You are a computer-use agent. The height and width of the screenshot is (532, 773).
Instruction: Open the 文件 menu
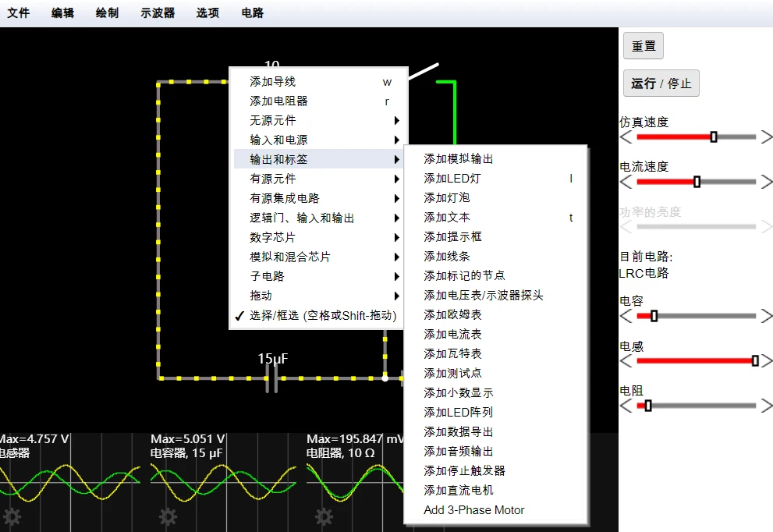(x=18, y=13)
